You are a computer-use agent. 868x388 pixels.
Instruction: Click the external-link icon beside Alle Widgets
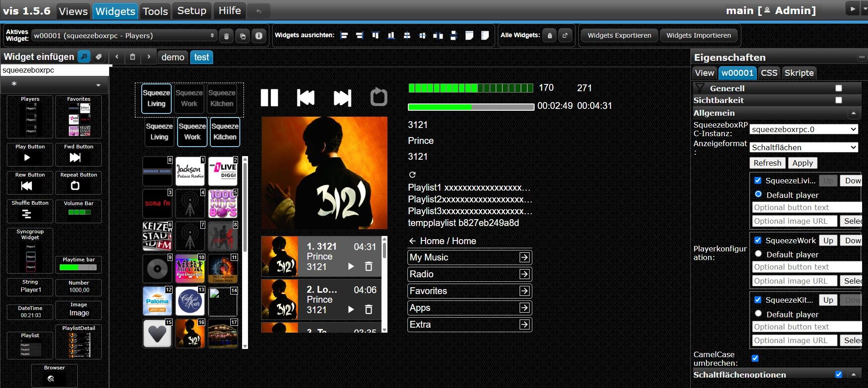click(x=565, y=35)
